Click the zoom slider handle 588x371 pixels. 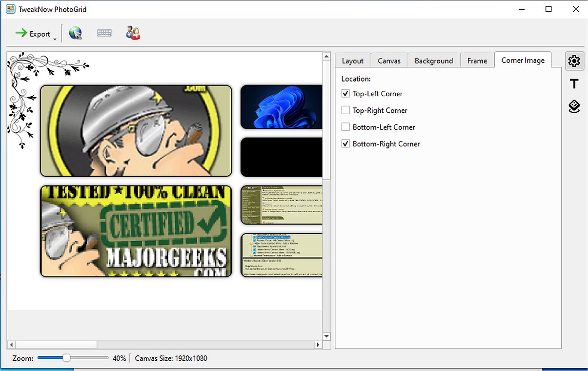(66, 358)
